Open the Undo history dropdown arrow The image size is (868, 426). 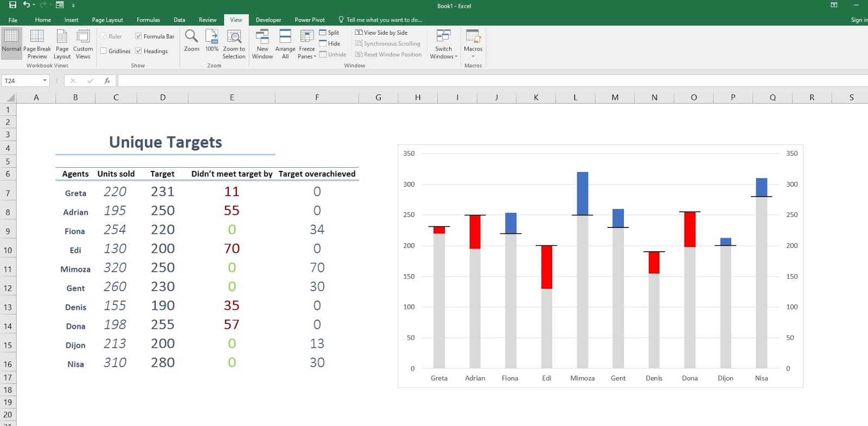pos(34,5)
